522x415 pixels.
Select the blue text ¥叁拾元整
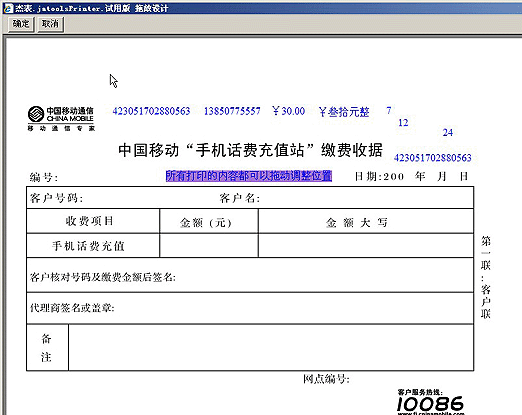tap(344, 112)
